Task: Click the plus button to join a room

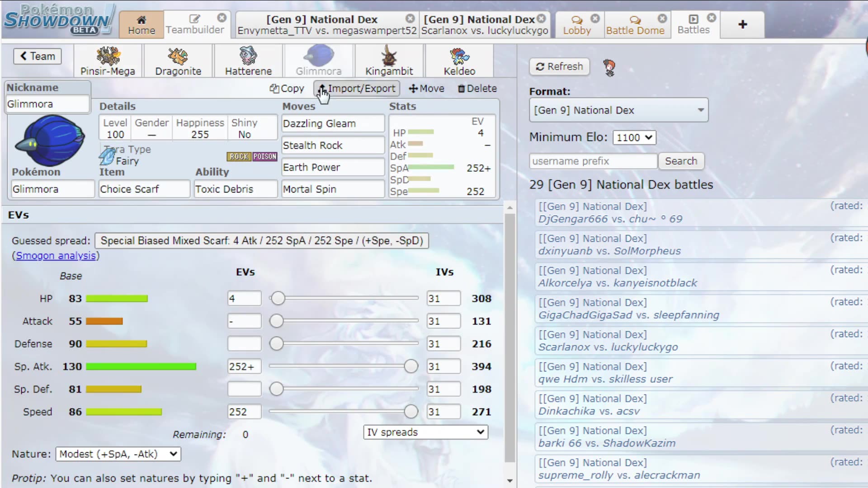Action: coord(743,24)
